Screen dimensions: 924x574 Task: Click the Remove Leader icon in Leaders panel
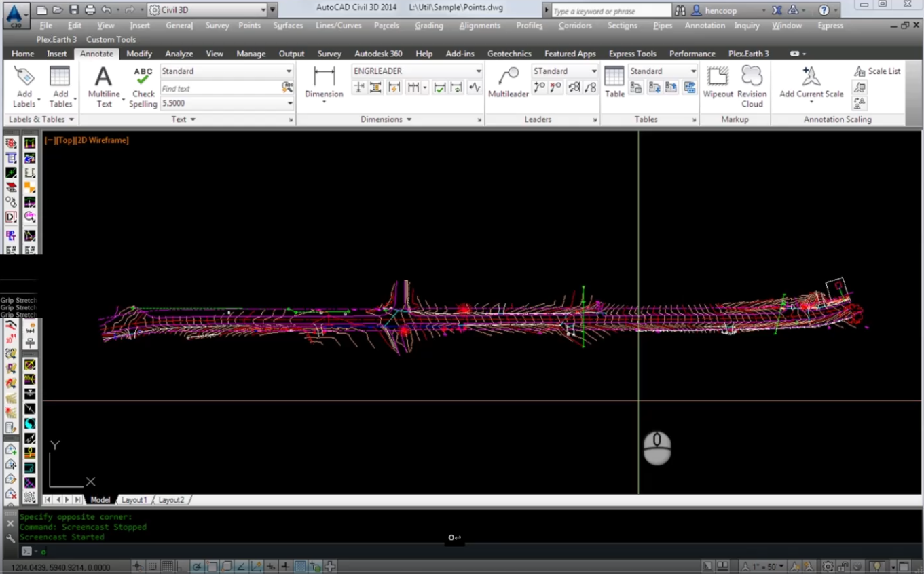pyautogui.click(x=556, y=88)
